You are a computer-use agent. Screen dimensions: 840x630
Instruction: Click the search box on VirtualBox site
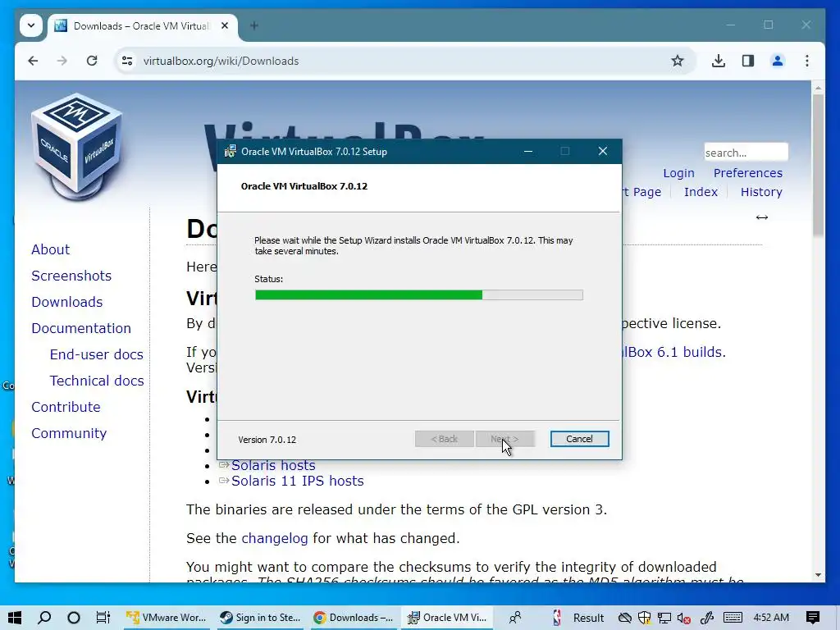pos(746,152)
